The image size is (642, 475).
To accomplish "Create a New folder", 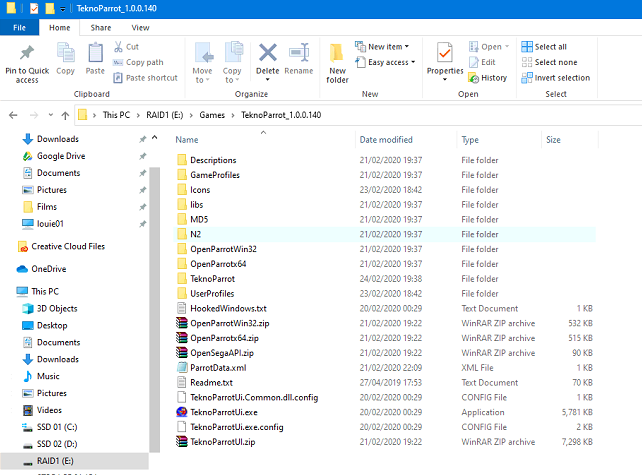I will coord(337,63).
